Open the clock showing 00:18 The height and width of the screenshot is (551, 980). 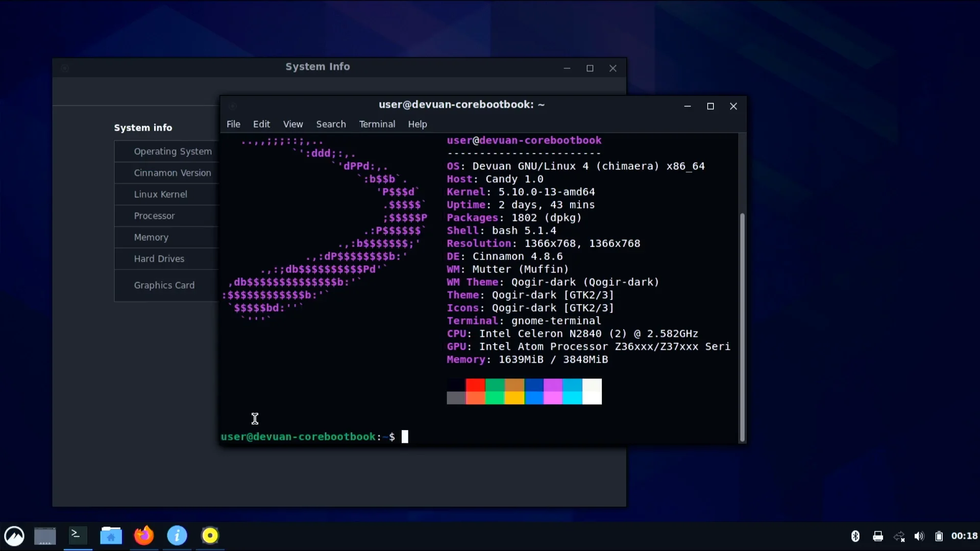click(964, 536)
